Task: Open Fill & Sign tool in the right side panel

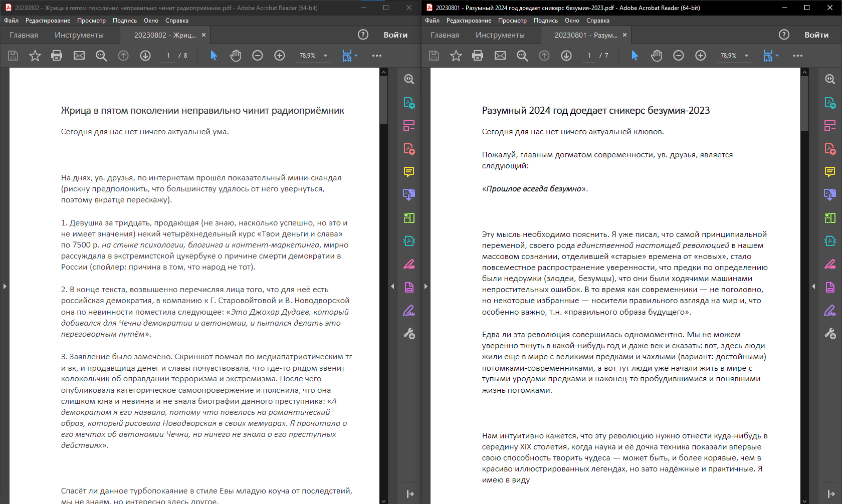Action: coord(830,311)
